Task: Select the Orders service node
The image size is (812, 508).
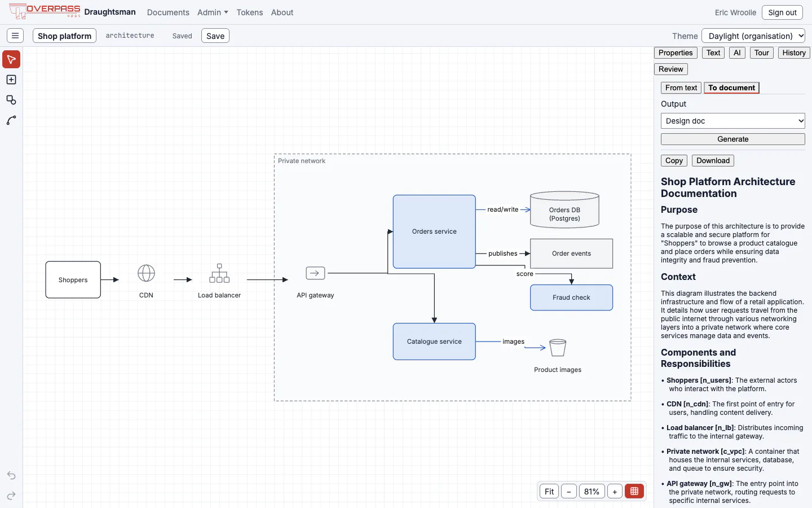Action: coord(434,231)
